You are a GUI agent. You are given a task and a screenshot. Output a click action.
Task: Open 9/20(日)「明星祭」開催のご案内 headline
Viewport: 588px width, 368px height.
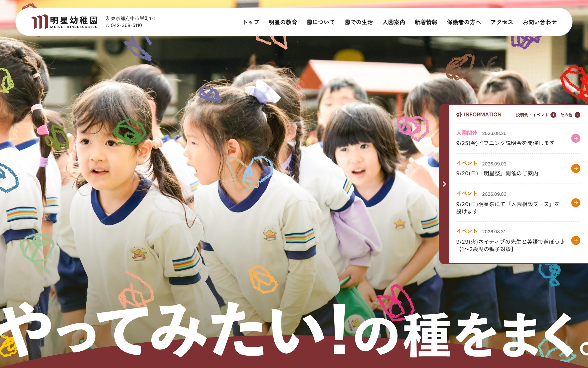497,173
